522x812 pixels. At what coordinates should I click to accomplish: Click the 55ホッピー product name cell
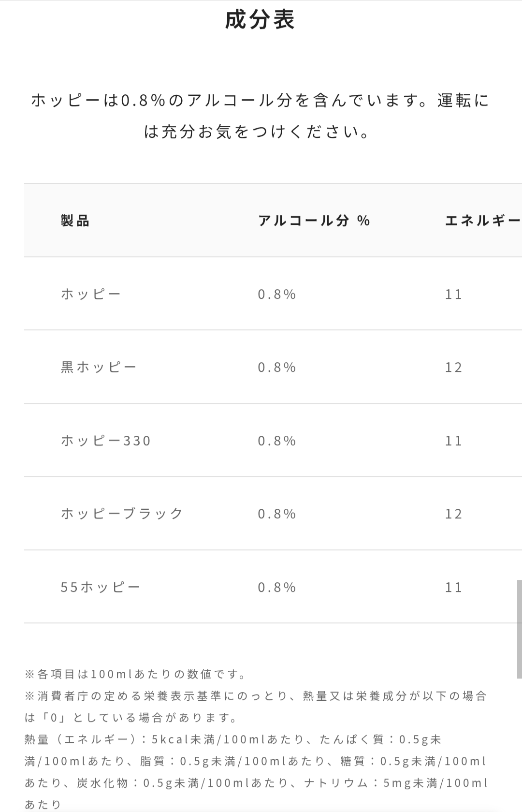[x=100, y=587]
